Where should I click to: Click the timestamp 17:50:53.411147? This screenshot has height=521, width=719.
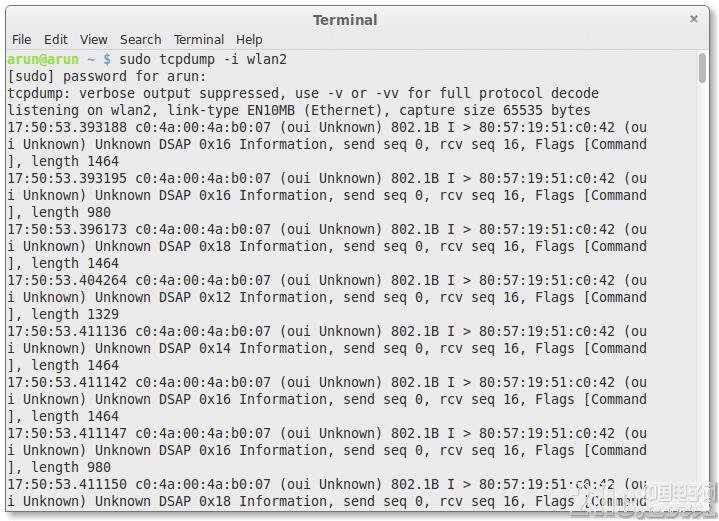[x=67, y=433]
